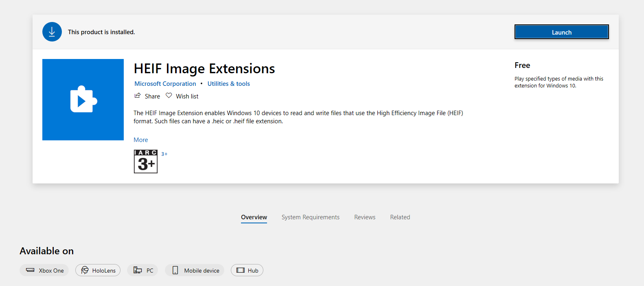Click the Free price label
This screenshot has width=644, height=286.
[522, 65]
